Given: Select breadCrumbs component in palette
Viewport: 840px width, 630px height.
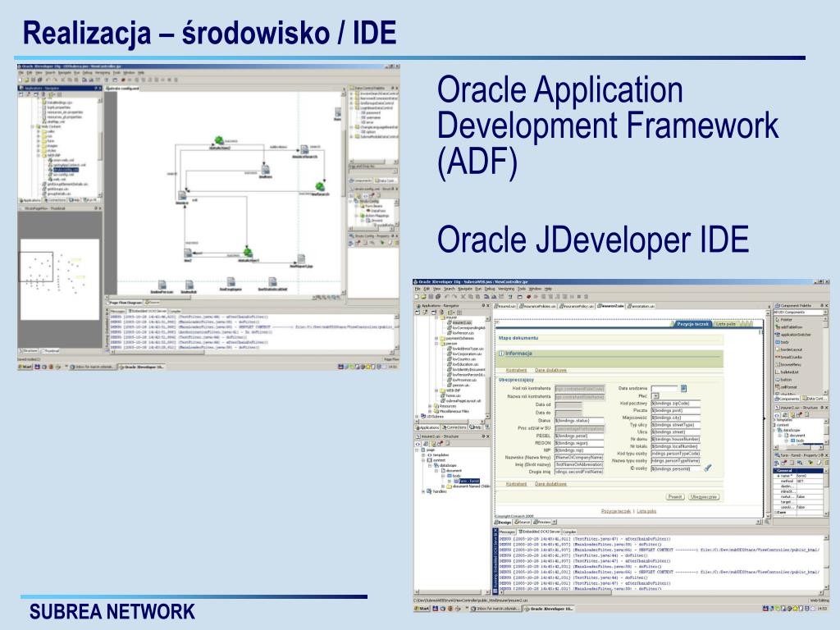Looking at the screenshot, I should (x=788, y=358).
